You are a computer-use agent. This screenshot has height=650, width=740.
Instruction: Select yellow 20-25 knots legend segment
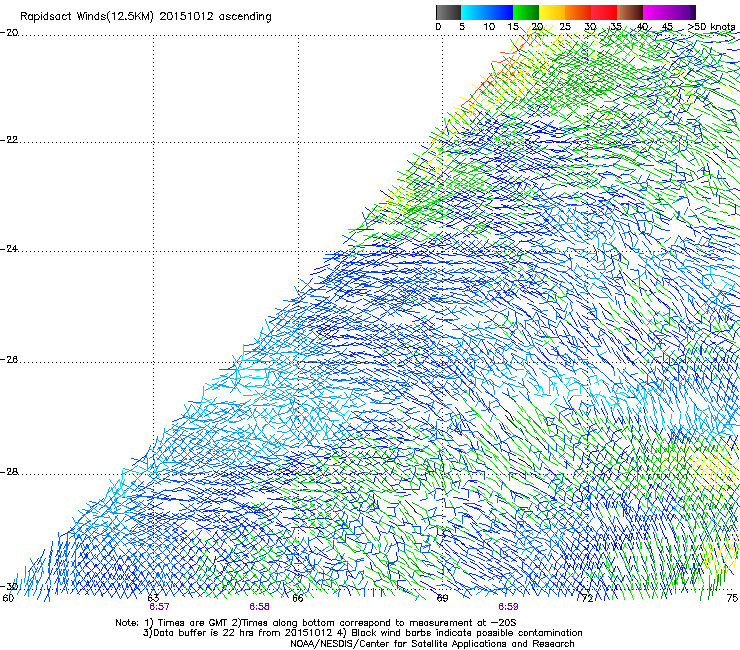pos(552,12)
